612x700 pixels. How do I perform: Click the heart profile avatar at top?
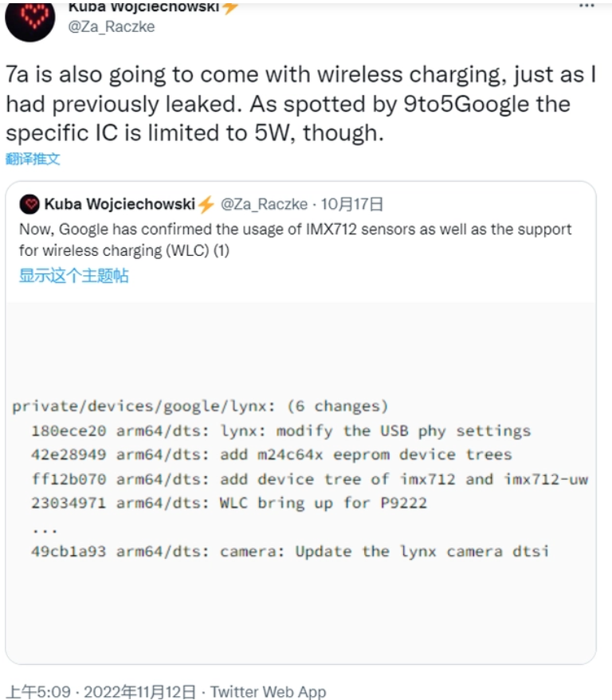pyautogui.click(x=30, y=20)
